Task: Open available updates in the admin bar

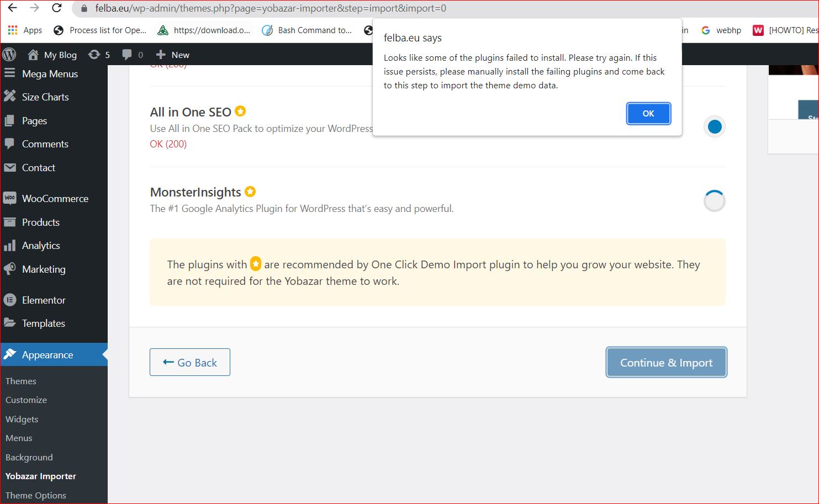Action: [99, 55]
